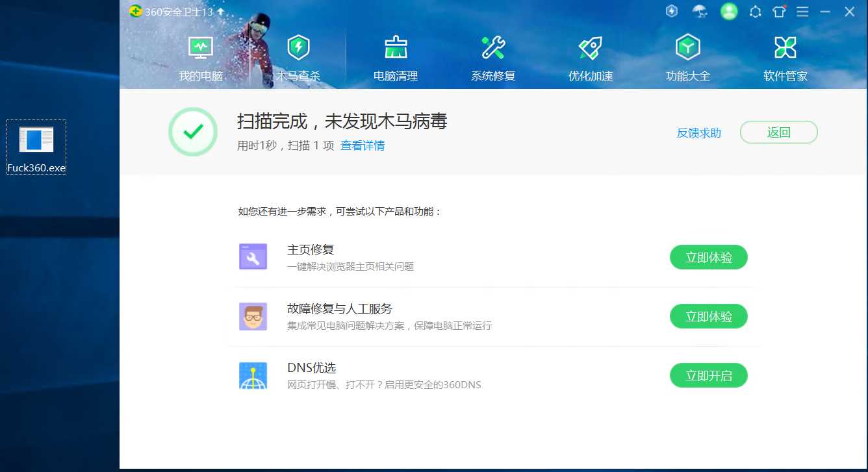
Task: Click the 返回 button
Action: pyautogui.click(x=778, y=132)
